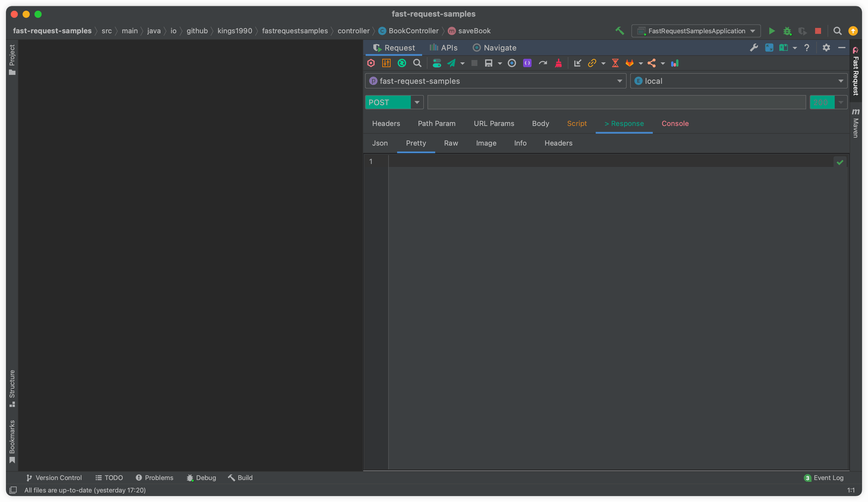Image resolution: width=868 pixels, height=502 pixels.
Task: Click the request URL input field
Action: tap(616, 102)
